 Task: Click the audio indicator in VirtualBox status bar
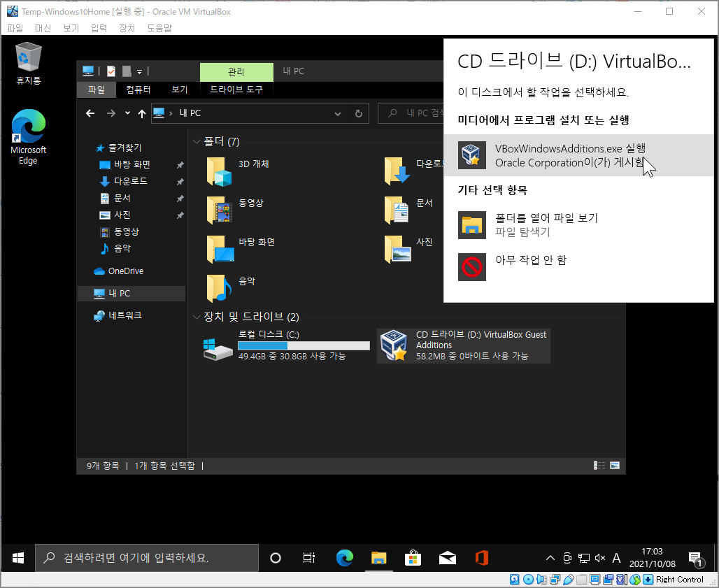541,580
